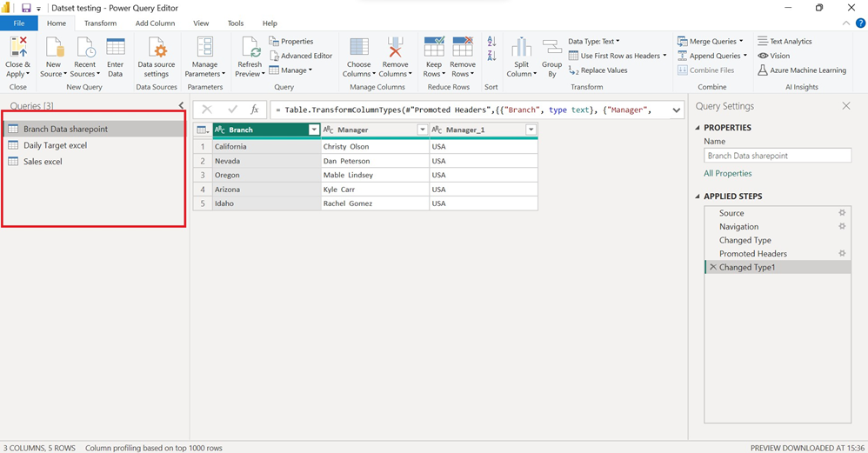868x453 pixels.
Task: Cancel formula edit with X icon
Action: pyautogui.click(x=206, y=110)
